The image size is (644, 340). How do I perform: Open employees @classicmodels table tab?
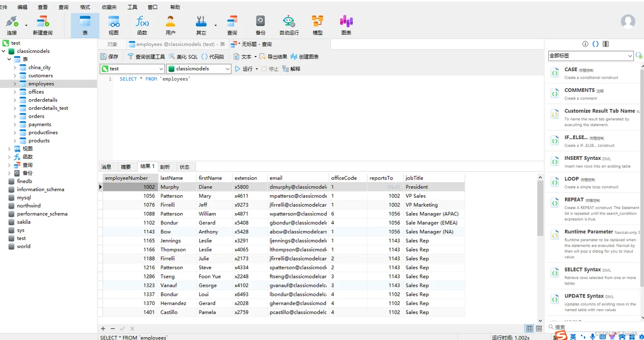177,44
